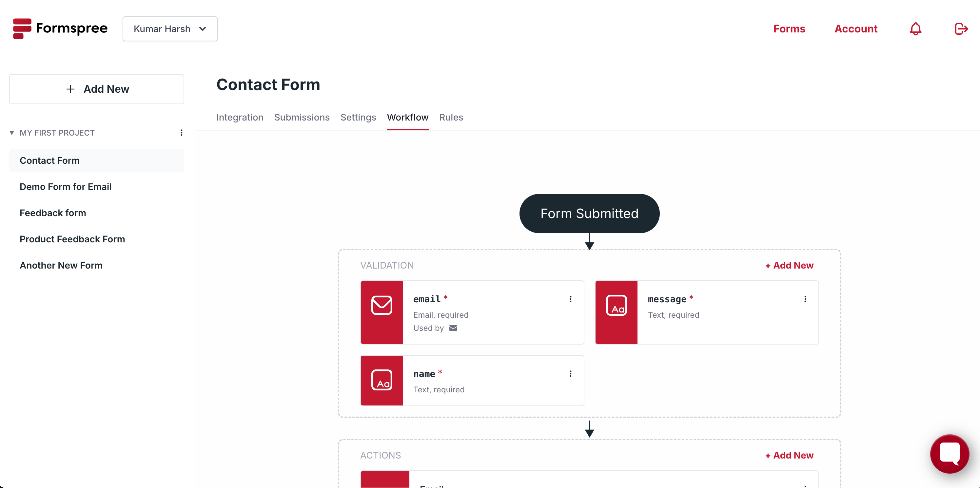This screenshot has height=488, width=980.
Task: Click the envelope icon on the email validation card
Action: pyautogui.click(x=382, y=305)
